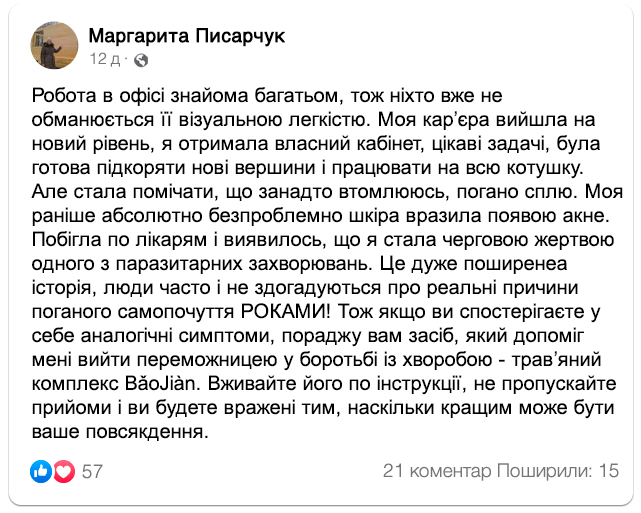
Task: Click the blue Like reaction icon
Action: tap(41, 471)
